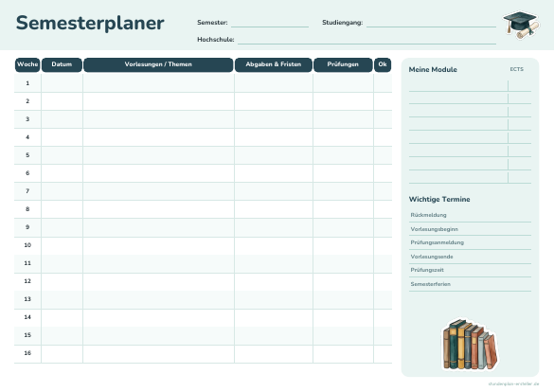Click the Vorlesungen / Themen cell for week 12
Screen dimensions: 554x392
click(x=159, y=281)
